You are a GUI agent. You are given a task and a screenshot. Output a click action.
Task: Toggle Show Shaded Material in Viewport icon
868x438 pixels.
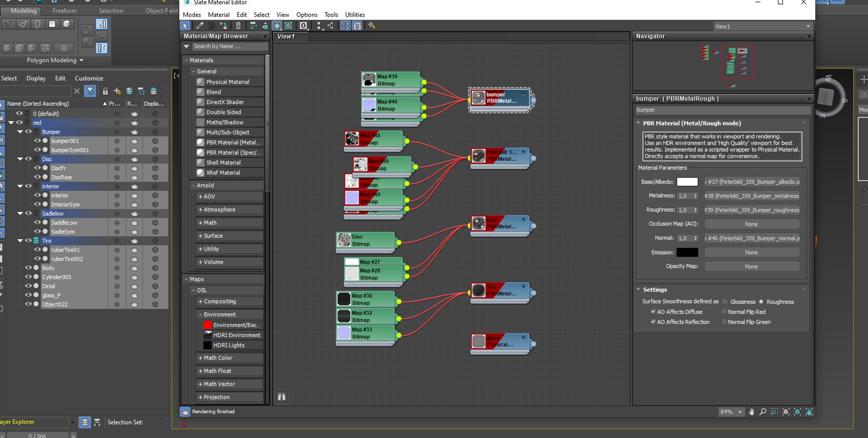(x=277, y=26)
